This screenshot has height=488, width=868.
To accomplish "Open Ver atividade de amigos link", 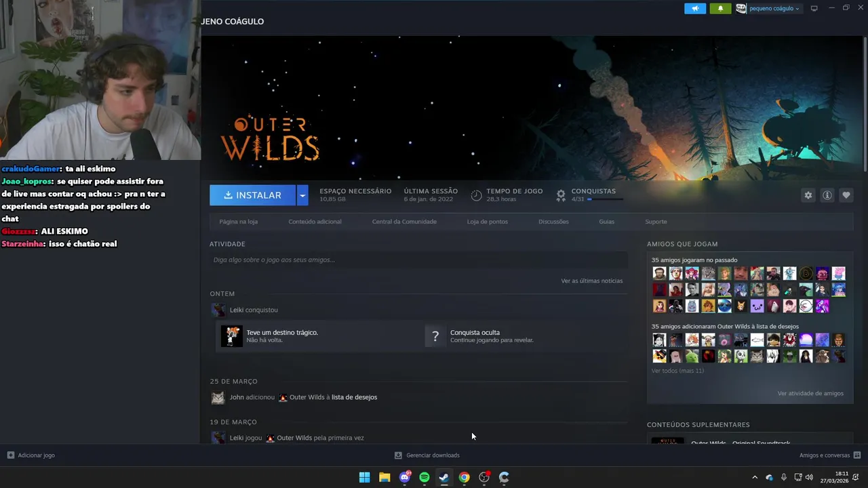I will click(x=810, y=393).
